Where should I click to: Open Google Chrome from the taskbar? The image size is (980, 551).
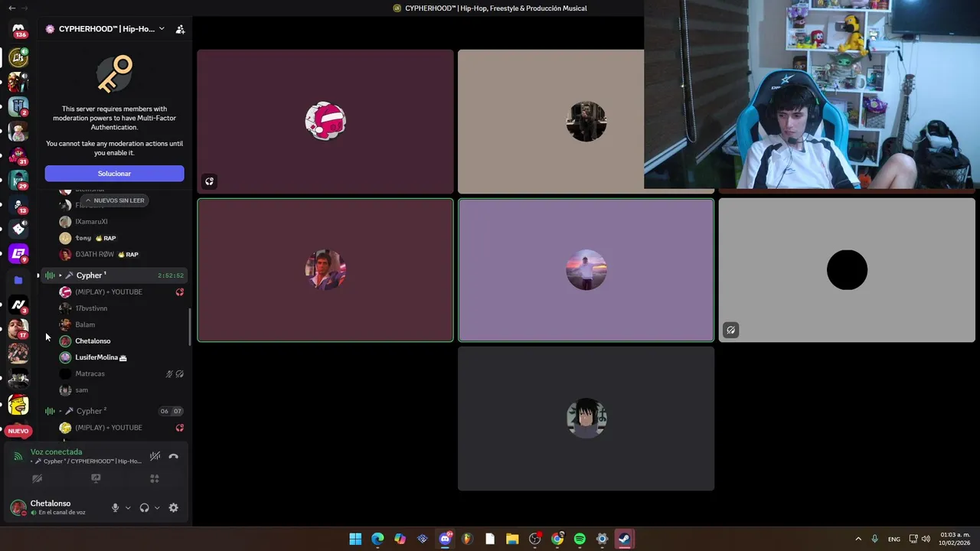[557, 539]
